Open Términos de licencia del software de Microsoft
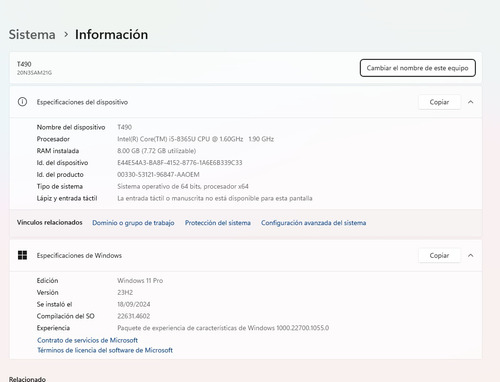 (x=105, y=350)
